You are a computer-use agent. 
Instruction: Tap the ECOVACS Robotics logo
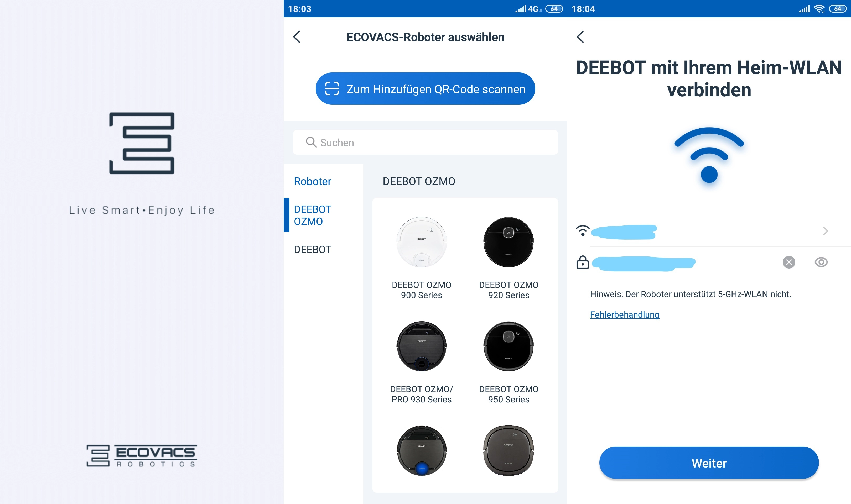142,456
